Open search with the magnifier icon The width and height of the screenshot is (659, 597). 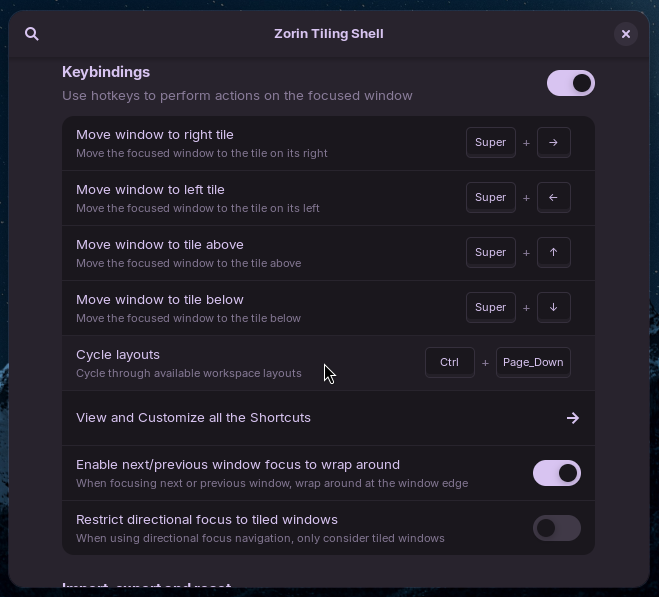click(x=32, y=34)
